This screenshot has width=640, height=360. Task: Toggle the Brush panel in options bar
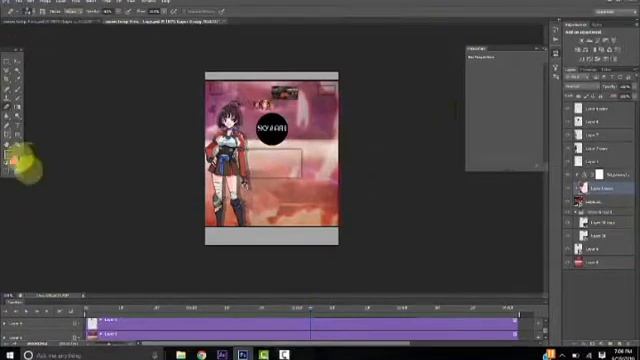click(42, 11)
